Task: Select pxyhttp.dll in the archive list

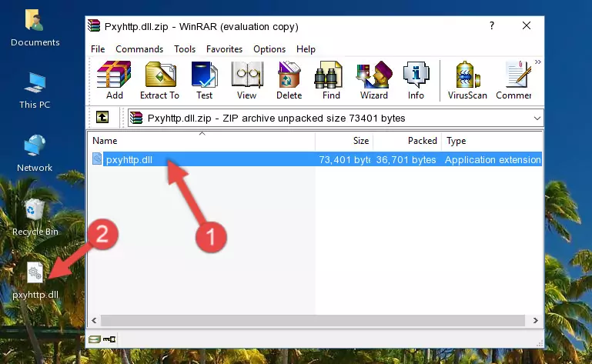Action: tap(316, 160)
